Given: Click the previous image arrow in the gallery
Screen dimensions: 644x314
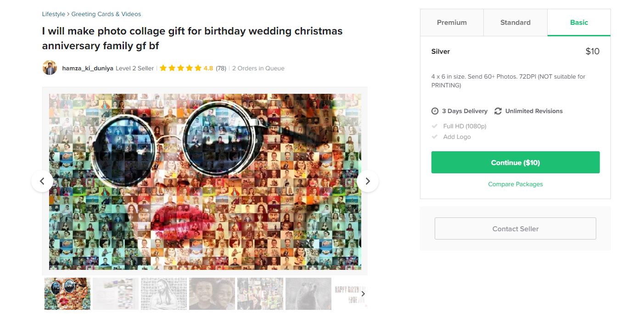Looking at the screenshot, I should 42,181.
